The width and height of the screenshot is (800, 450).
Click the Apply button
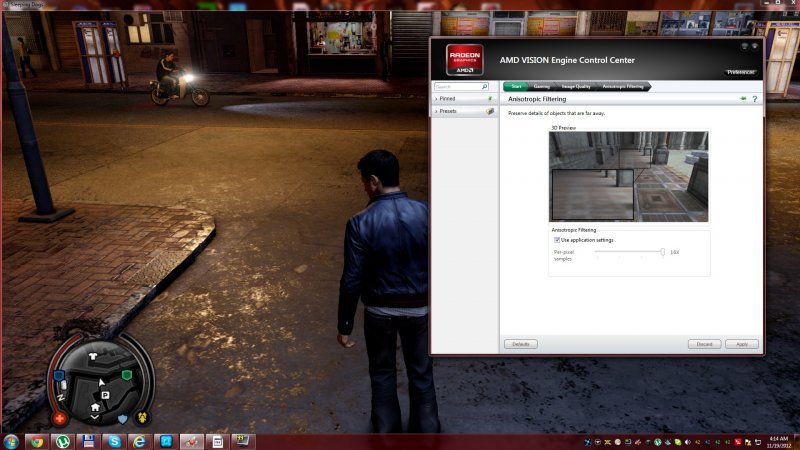(x=742, y=344)
